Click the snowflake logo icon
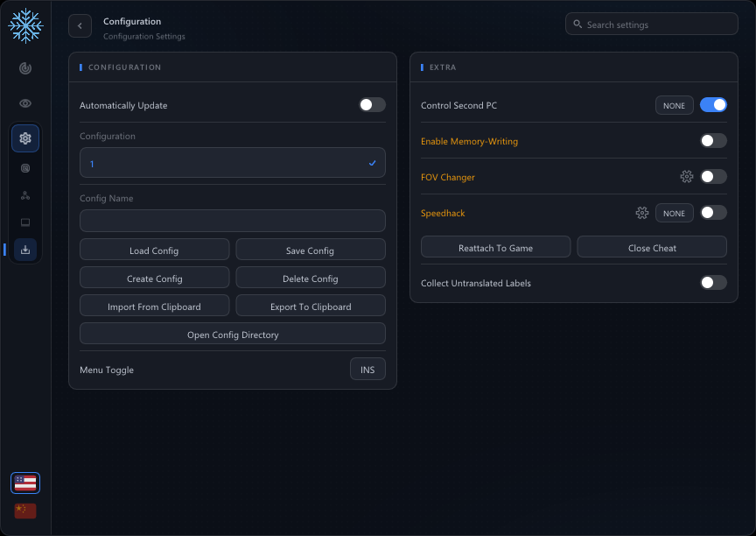756x536 pixels. 25,25
